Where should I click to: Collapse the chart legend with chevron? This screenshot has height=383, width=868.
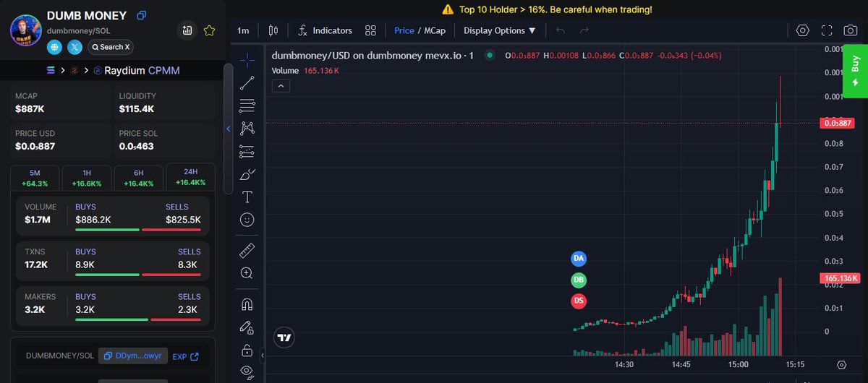pos(281,86)
